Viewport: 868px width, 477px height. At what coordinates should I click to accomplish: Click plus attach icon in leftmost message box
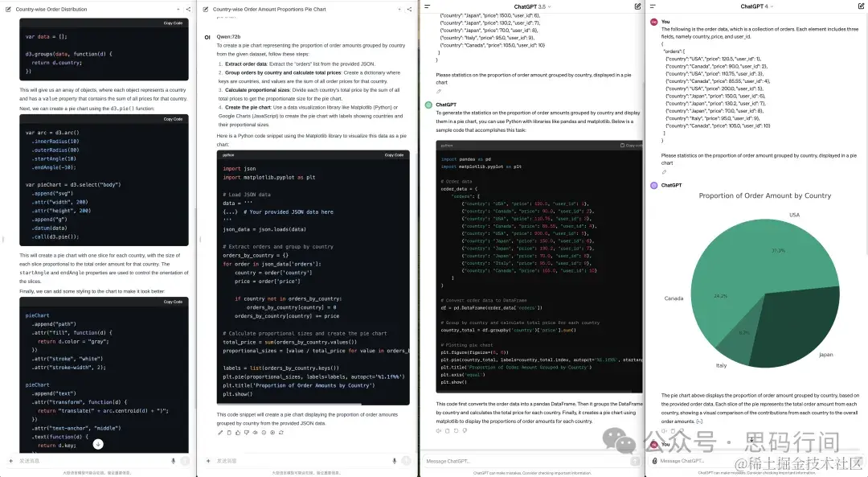pyautogui.click(x=10, y=461)
